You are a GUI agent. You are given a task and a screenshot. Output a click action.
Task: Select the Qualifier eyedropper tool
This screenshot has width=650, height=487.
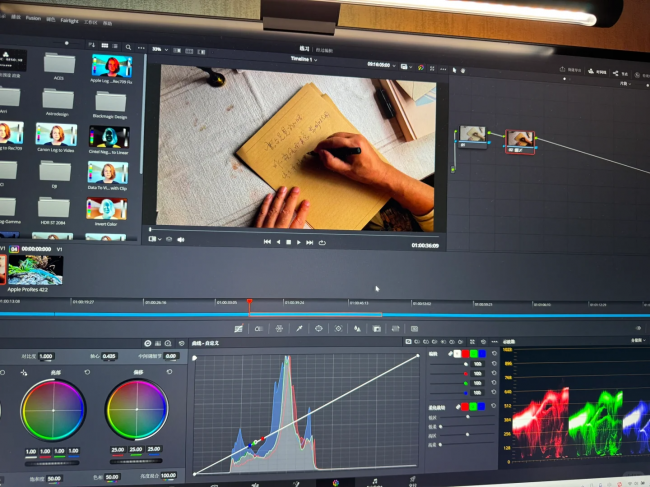[299, 328]
